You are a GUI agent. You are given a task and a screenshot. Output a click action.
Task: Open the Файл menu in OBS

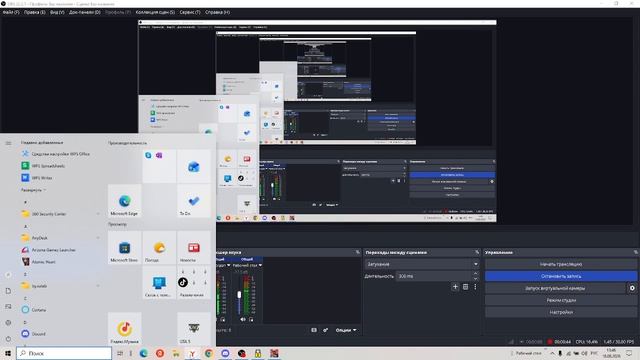[x=11, y=12]
